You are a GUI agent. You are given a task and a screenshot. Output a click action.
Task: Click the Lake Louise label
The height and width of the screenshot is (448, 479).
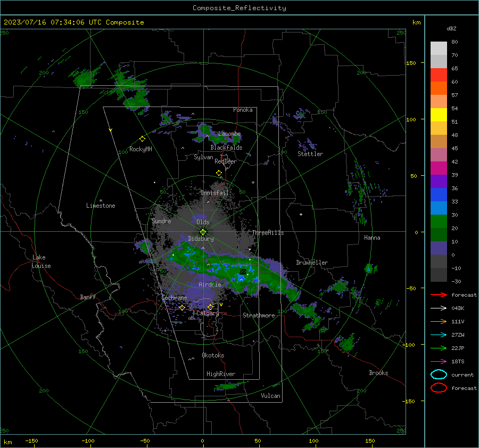tap(41, 262)
